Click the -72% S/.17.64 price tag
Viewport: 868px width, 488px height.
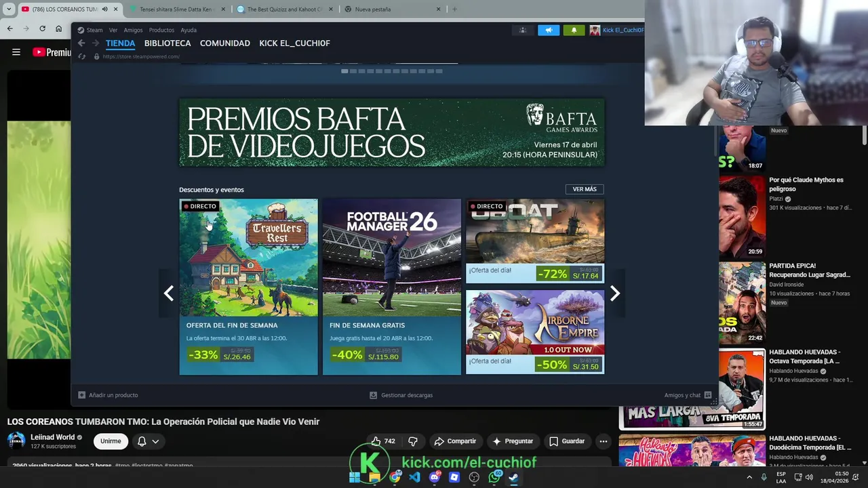[568, 274]
